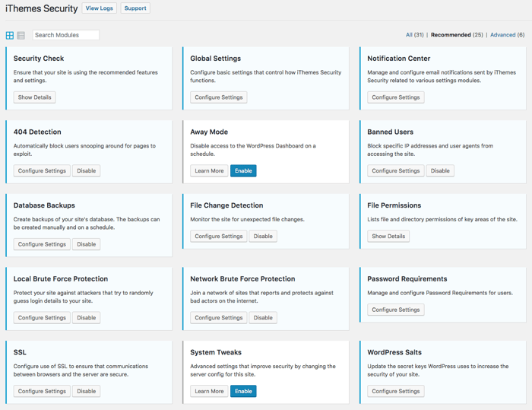The image size is (532, 410).
Task: Click the Search Modules field
Action: pyautogui.click(x=65, y=35)
